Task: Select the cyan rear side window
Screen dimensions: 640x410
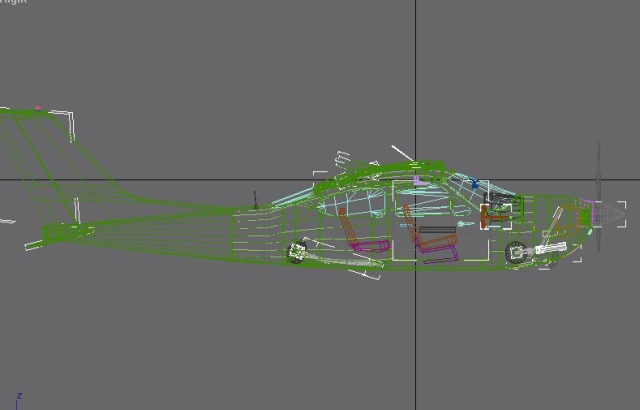Action: point(352,203)
